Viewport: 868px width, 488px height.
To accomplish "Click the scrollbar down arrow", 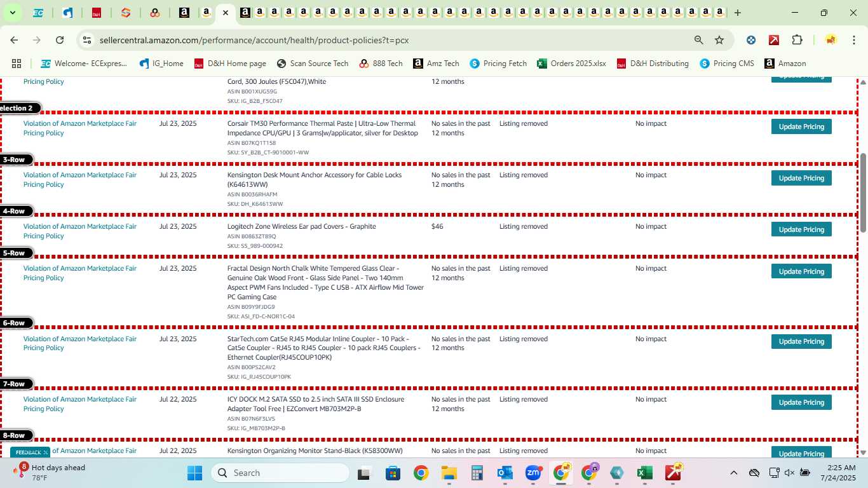I will tap(862, 452).
